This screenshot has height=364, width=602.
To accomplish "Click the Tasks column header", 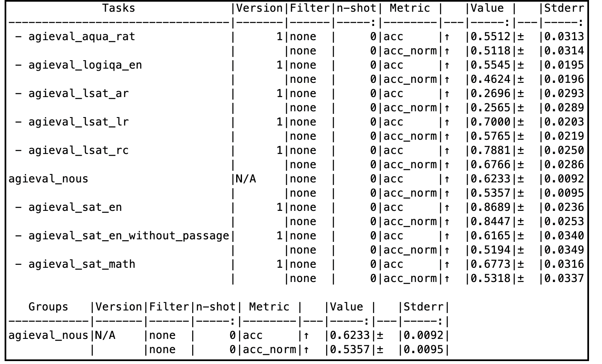I will point(119,8).
